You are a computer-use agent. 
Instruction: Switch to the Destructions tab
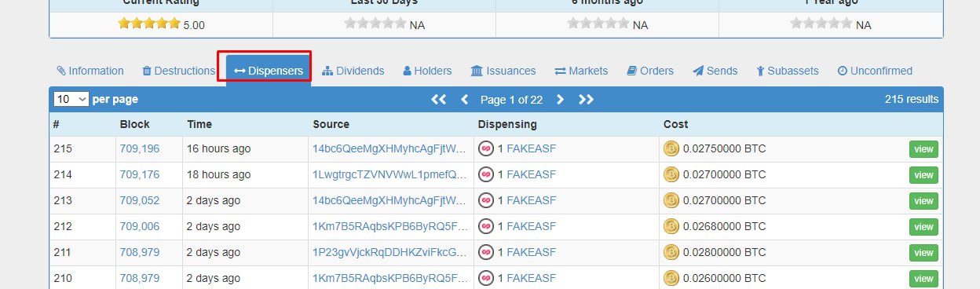178,71
